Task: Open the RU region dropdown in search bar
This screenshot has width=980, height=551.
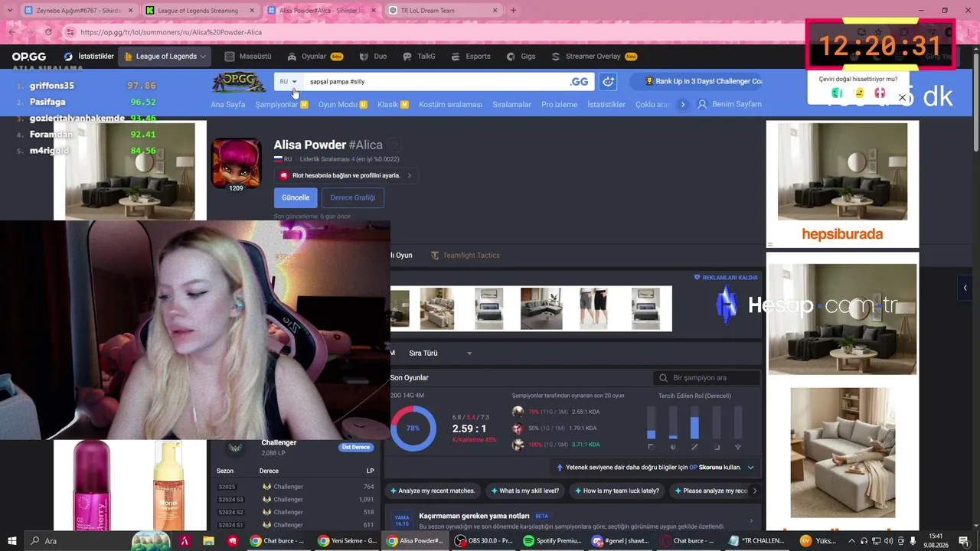Action: point(289,82)
